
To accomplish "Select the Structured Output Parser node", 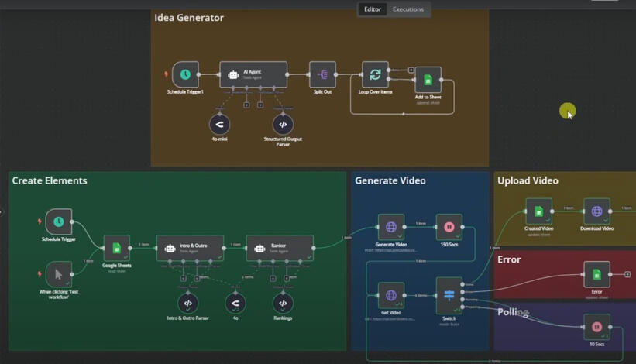I will pyautogui.click(x=283, y=124).
